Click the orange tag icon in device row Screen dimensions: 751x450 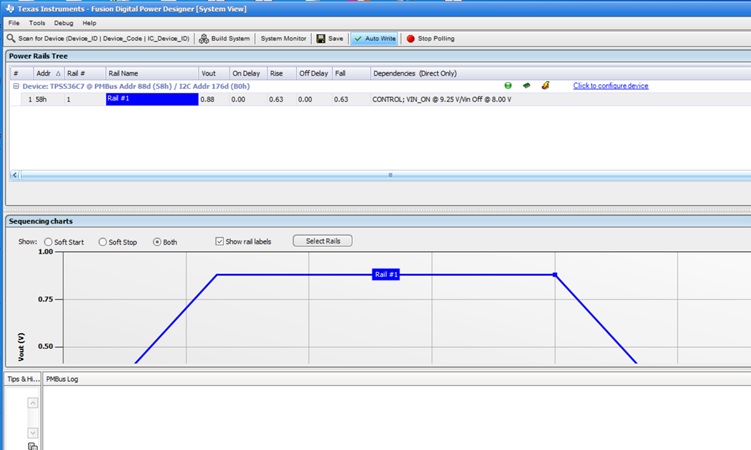[545, 86]
